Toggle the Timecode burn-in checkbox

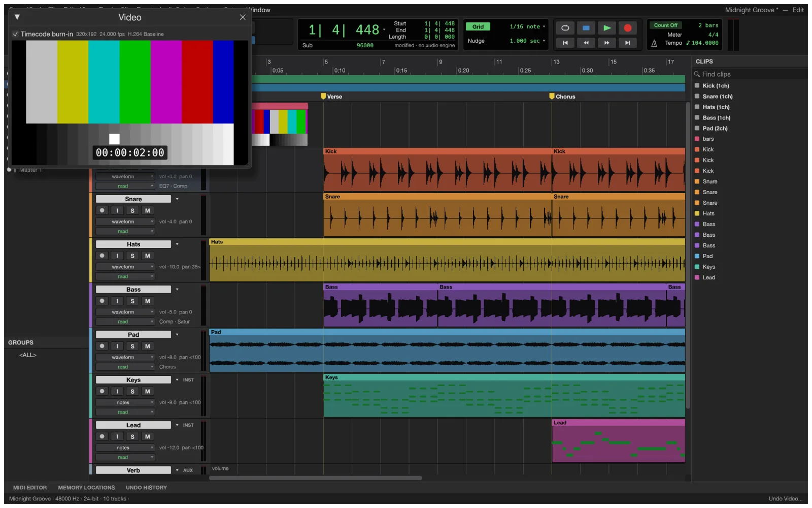[x=15, y=34]
